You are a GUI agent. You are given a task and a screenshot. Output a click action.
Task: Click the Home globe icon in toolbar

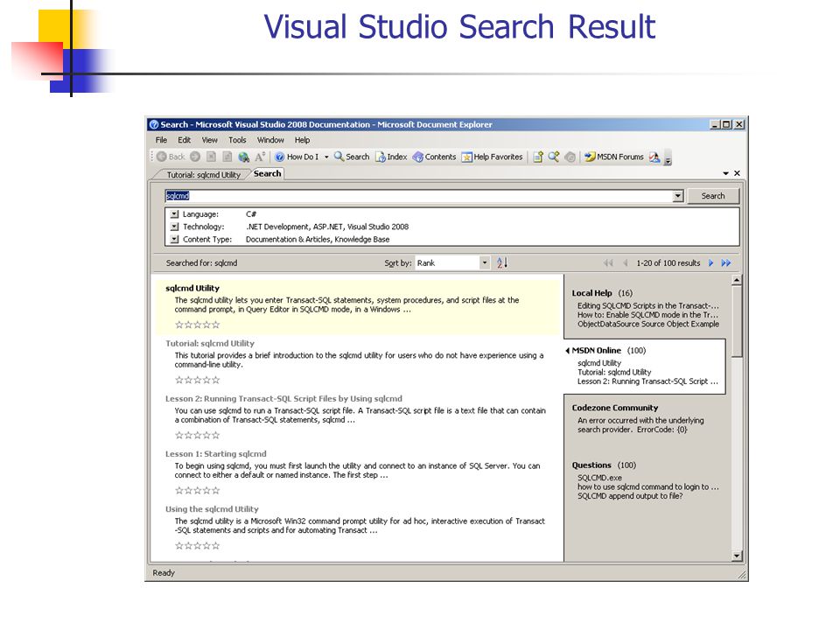(x=244, y=157)
